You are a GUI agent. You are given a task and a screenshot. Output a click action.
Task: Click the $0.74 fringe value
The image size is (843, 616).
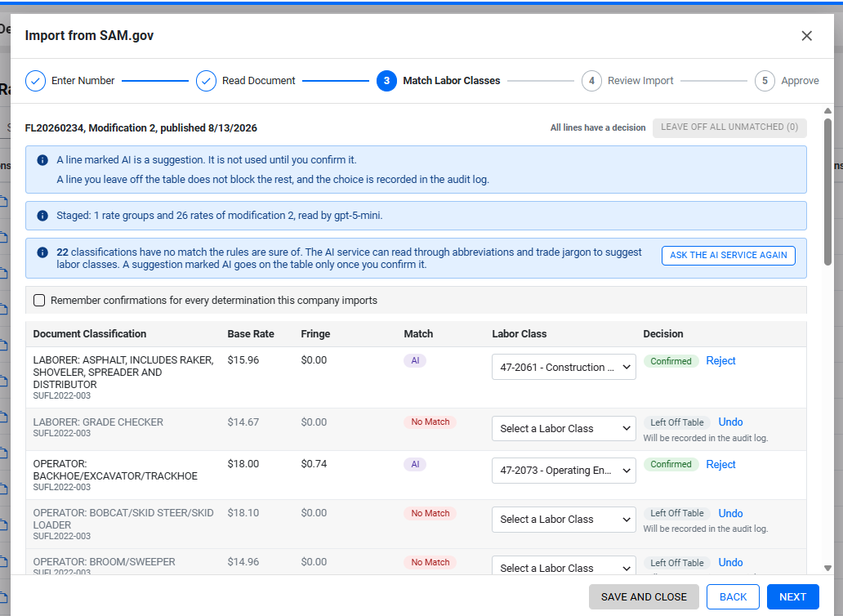coord(314,464)
